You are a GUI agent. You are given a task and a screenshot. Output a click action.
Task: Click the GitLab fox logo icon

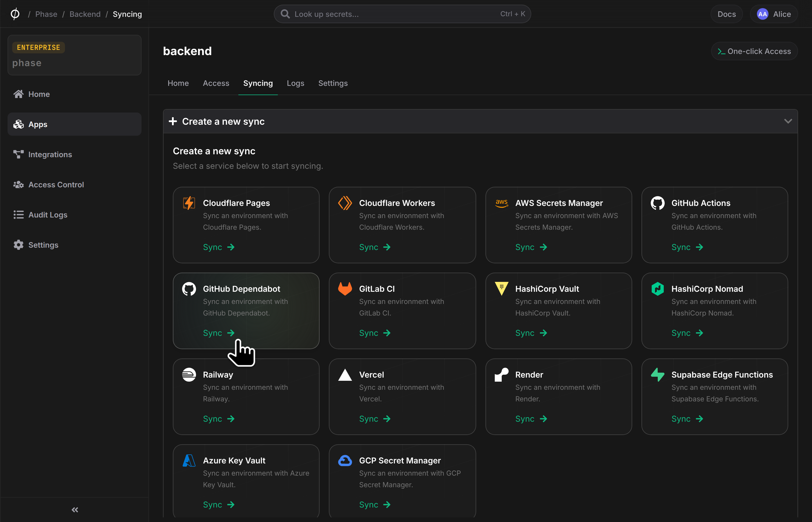[x=345, y=289]
